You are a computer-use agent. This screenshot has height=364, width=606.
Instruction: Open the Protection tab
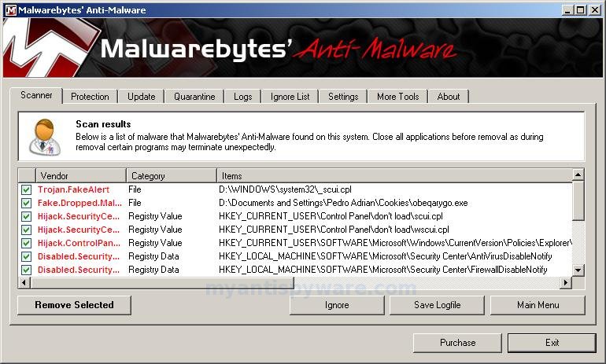coord(90,97)
